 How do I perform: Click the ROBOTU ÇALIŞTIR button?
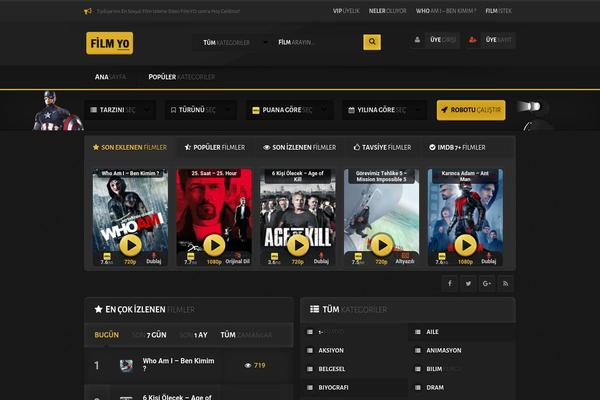click(x=471, y=110)
